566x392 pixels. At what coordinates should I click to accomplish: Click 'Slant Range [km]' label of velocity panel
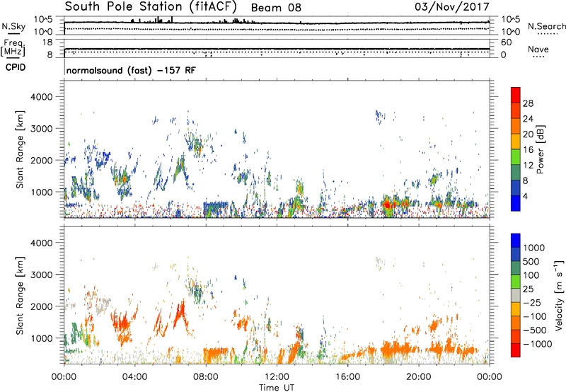(20, 295)
